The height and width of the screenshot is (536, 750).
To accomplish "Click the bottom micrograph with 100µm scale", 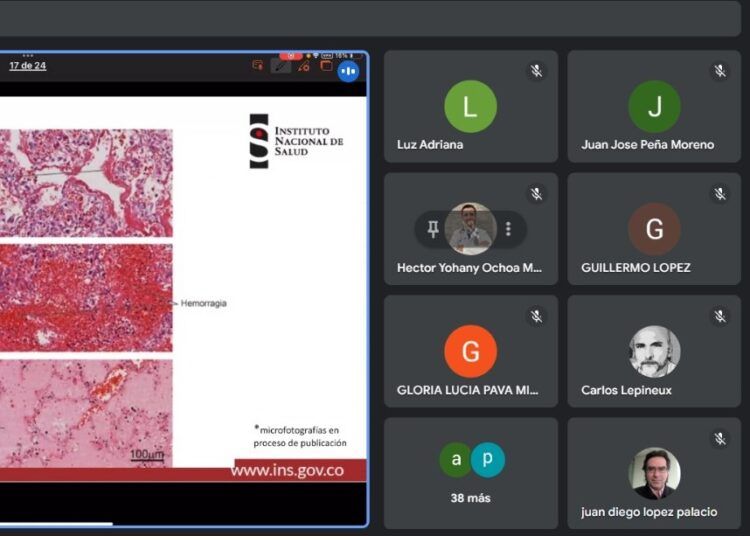I will (86, 413).
